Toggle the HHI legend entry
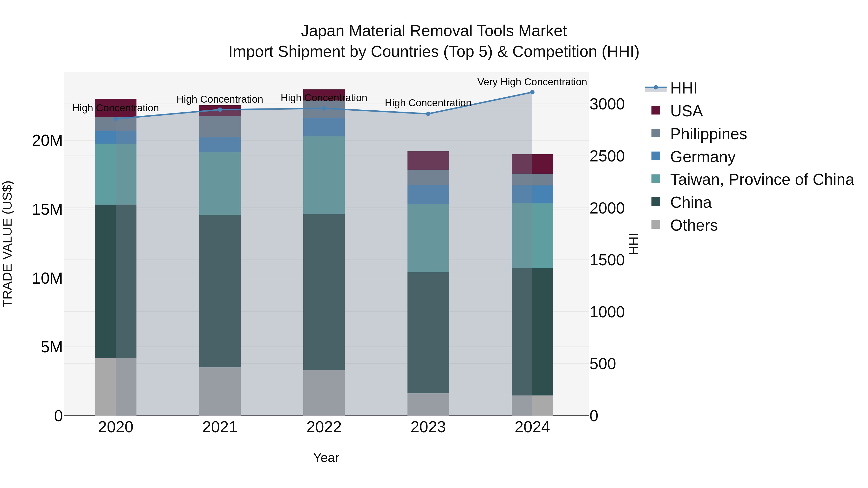This screenshot has height=488, width=868. 671,88
